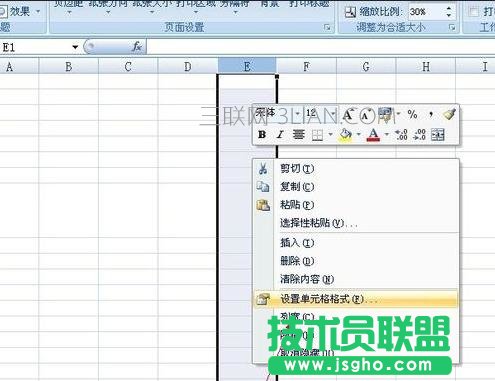Open 设置单元格格式(F)... from context menu
Viewport: 495px width, 381px height.
(356, 299)
